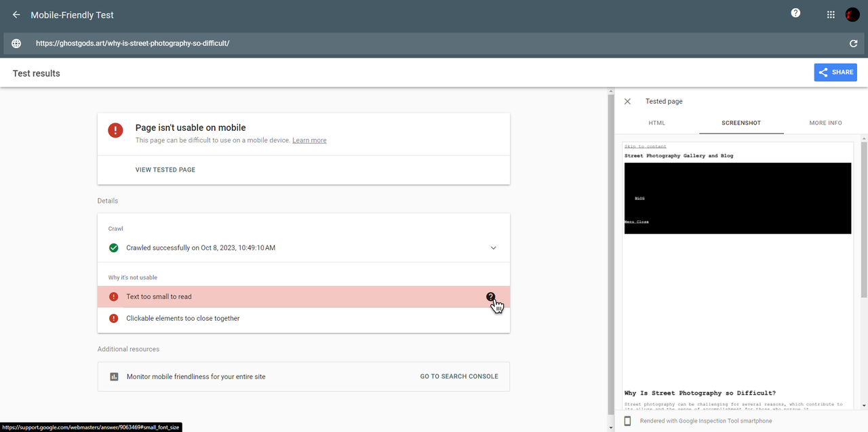Click help icon on Text too small row
868x432 pixels.
tap(491, 296)
